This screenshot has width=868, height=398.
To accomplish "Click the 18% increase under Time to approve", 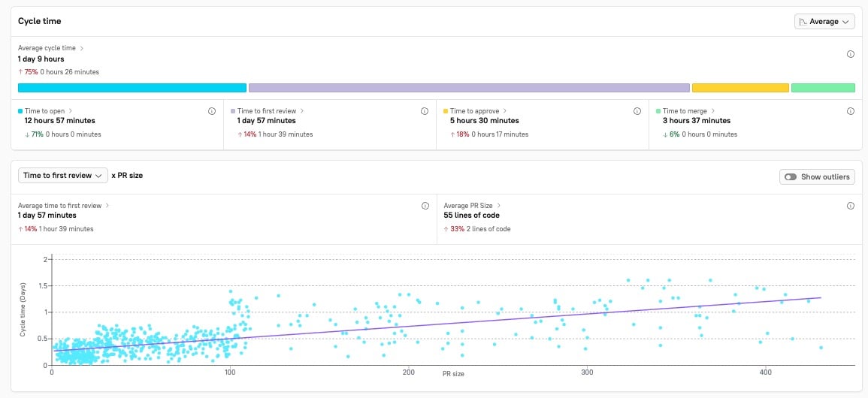I will (x=461, y=134).
